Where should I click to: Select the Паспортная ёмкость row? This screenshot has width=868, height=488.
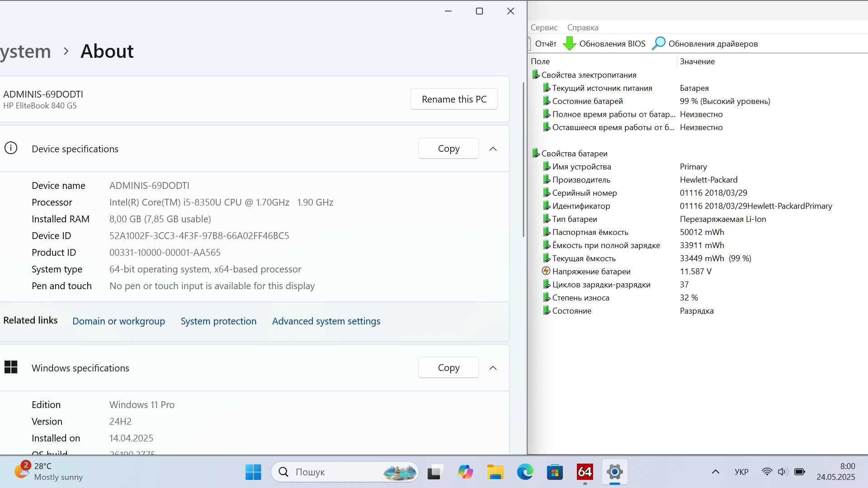698,232
